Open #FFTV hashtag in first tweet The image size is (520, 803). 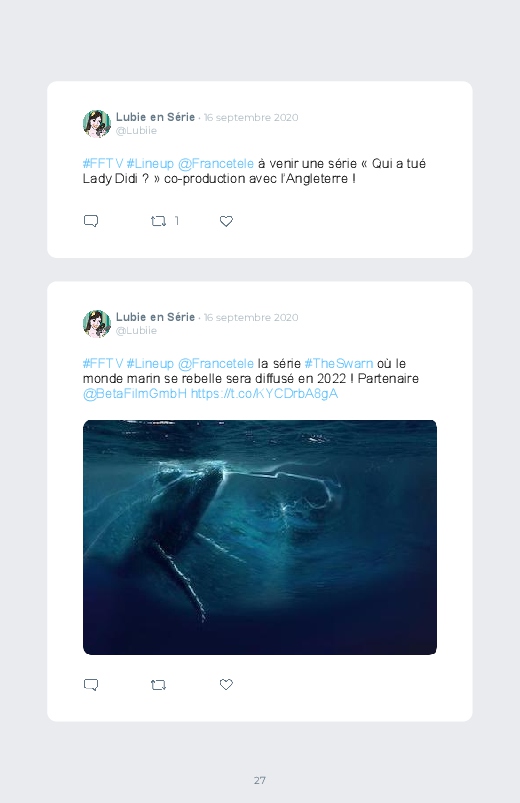click(103, 163)
